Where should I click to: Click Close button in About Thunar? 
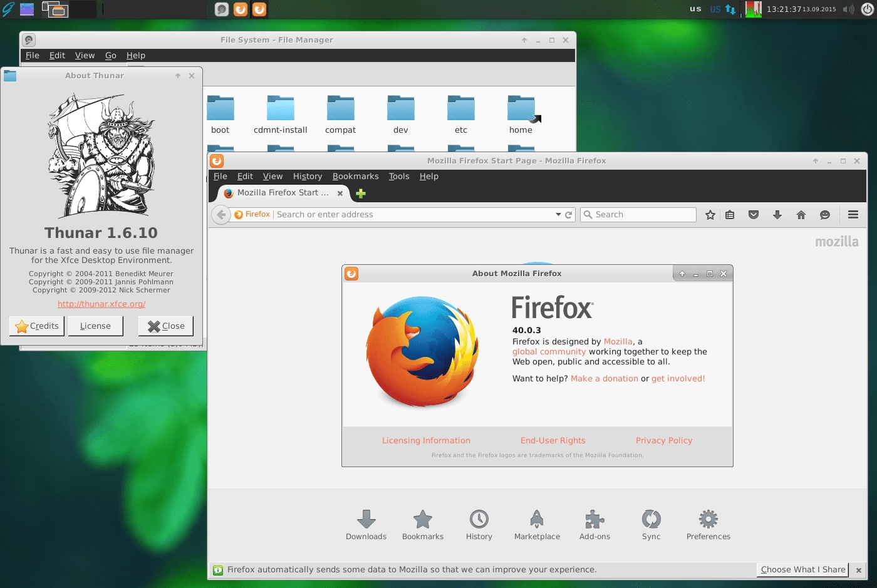(x=166, y=326)
